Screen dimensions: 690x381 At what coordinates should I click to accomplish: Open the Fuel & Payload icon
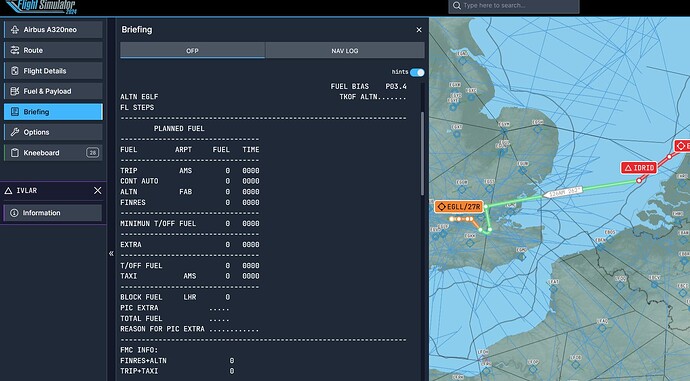coord(15,91)
